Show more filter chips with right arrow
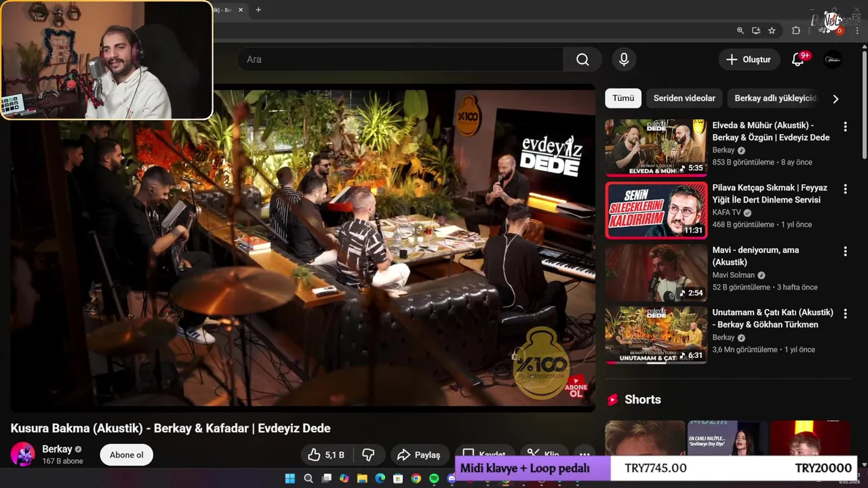The image size is (868, 488). [x=835, y=99]
